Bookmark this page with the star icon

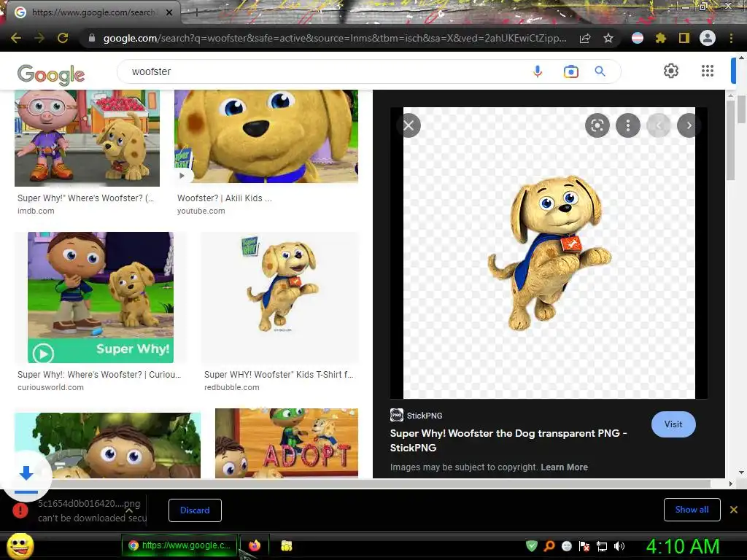click(x=608, y=38)
